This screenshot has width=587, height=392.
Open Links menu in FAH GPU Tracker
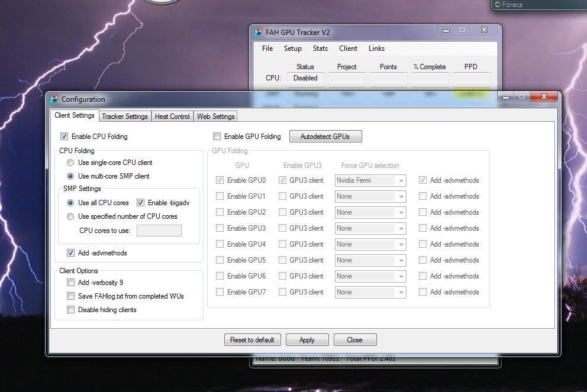(x=376, y=48)
